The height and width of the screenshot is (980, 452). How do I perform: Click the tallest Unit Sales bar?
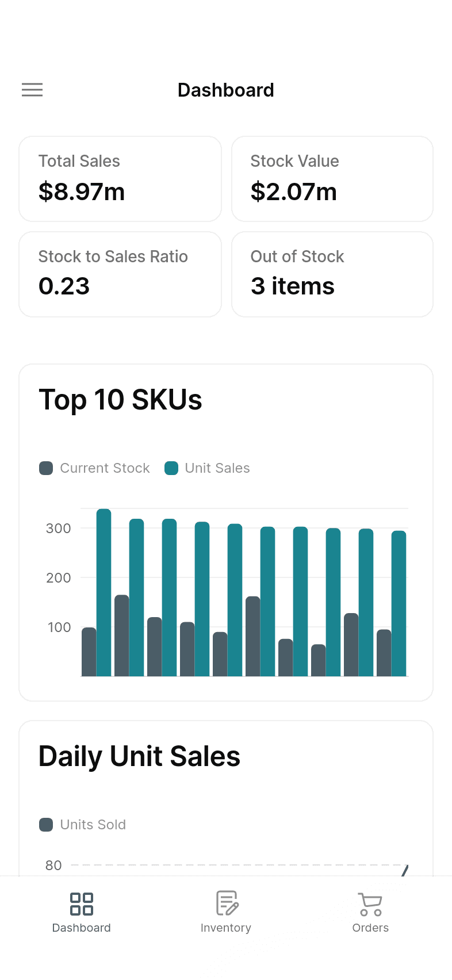click(104, 592)
